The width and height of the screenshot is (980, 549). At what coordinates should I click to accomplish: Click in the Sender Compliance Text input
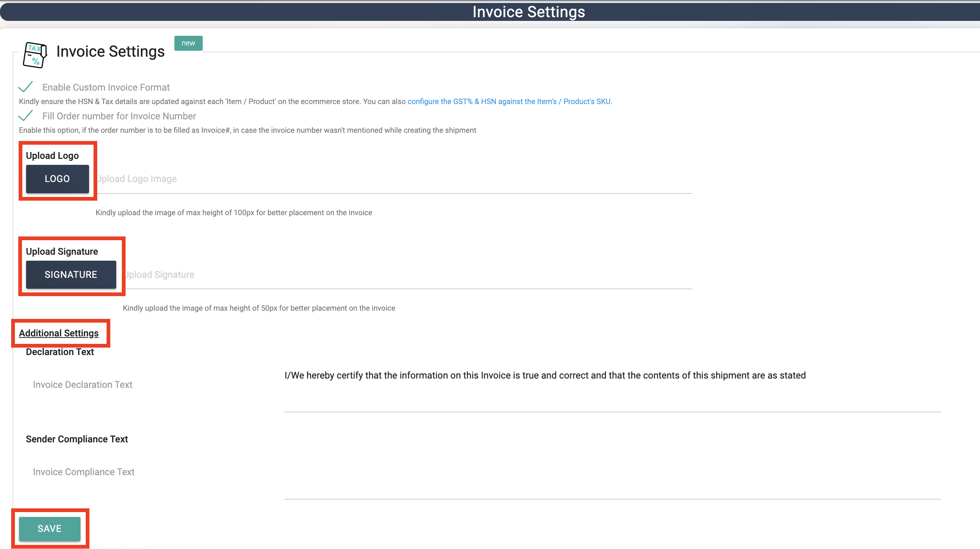(x=613, y=476)
